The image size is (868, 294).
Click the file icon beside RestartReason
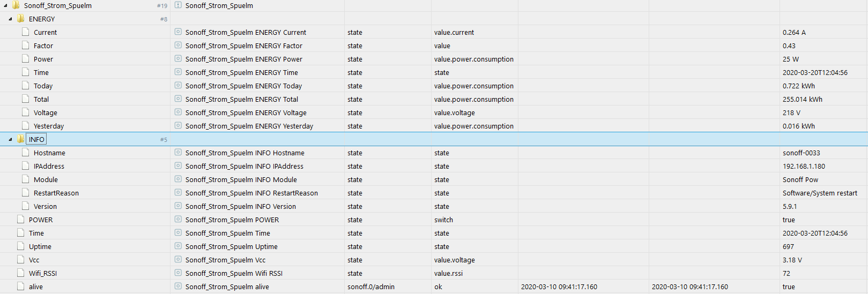click(26, 193)
